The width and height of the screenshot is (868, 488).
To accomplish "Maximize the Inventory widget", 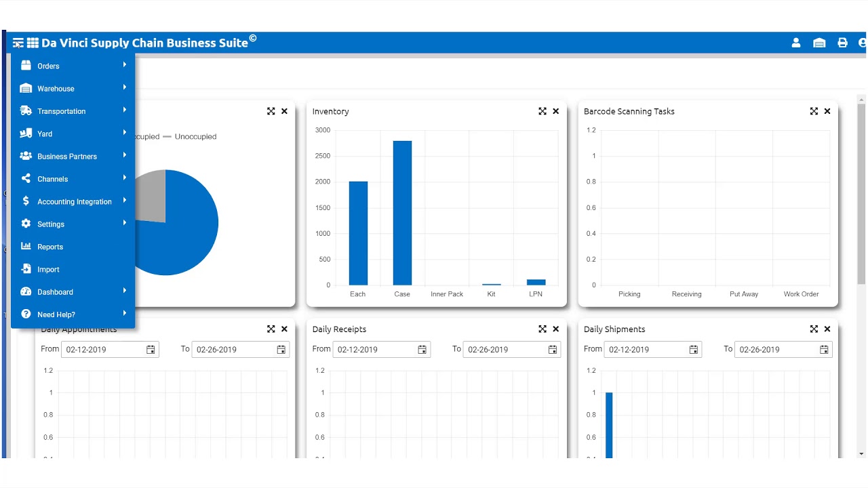I will tap(542, 111).
